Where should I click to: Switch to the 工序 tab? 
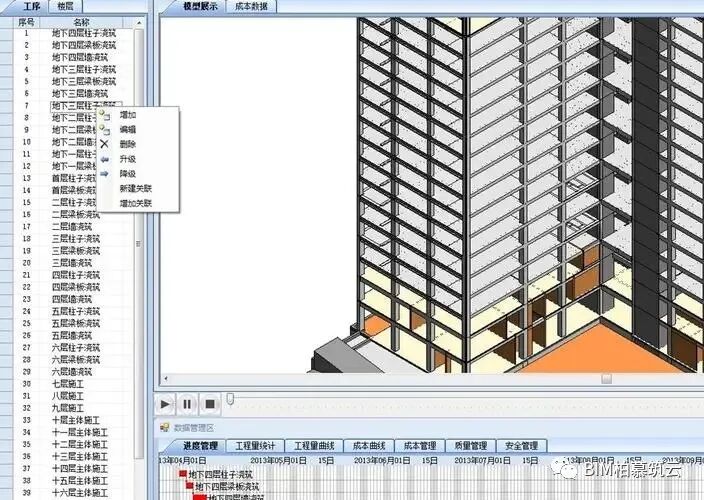coord(31,6)
